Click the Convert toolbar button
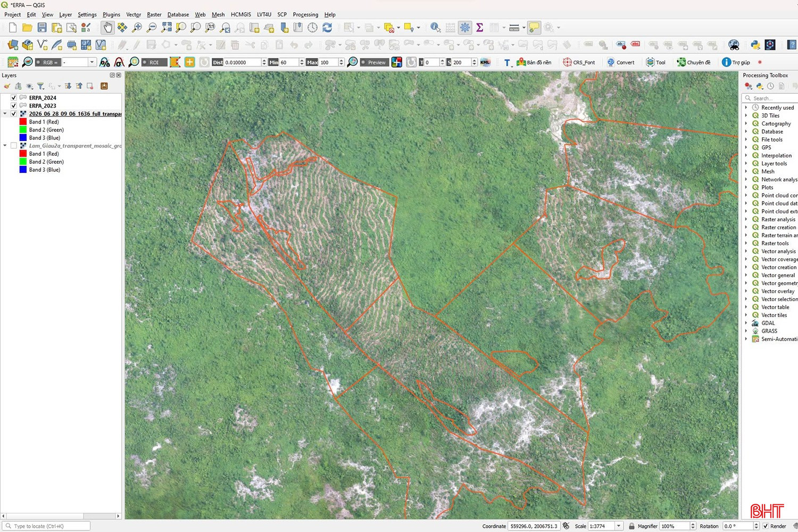Image resolution: width=798 pixels, height=532 pixels. [620, 62]
